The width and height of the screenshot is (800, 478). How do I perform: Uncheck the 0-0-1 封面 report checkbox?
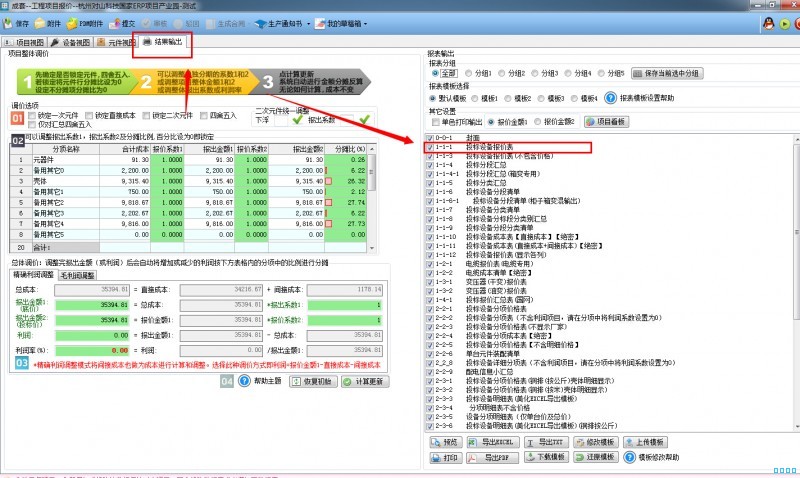430,138
